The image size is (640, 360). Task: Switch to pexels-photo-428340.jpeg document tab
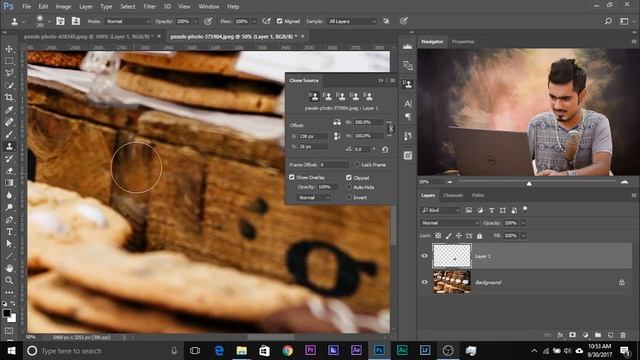88,36
